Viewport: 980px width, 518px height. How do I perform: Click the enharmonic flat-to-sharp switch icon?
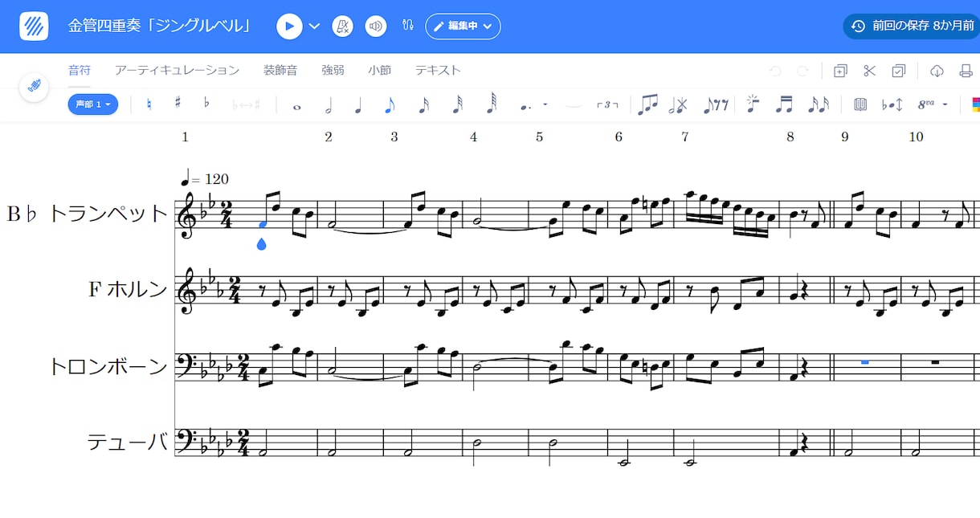coord(246,104)
